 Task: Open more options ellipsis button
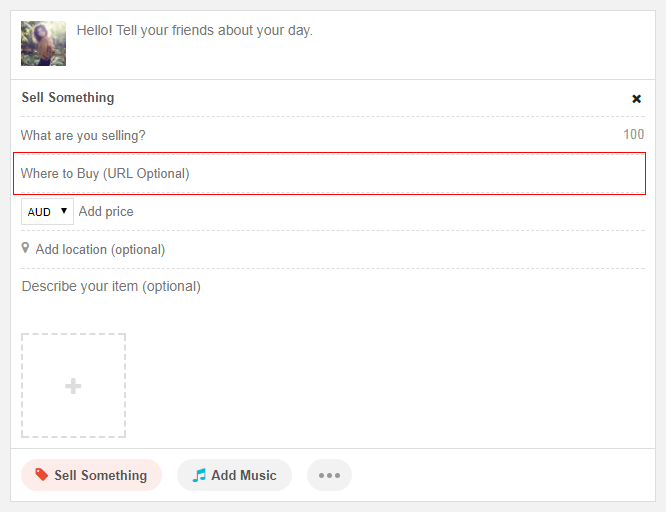pyautogui.click(x=329, y=475)
